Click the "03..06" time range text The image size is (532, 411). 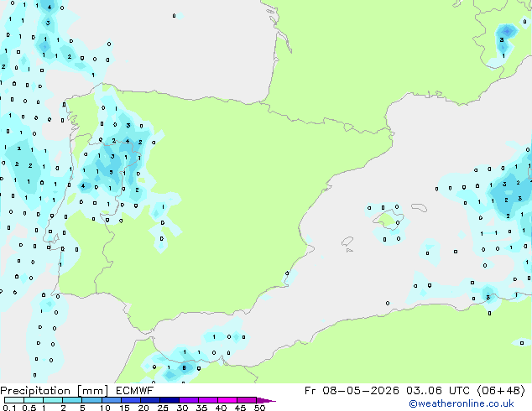(424, 391)
